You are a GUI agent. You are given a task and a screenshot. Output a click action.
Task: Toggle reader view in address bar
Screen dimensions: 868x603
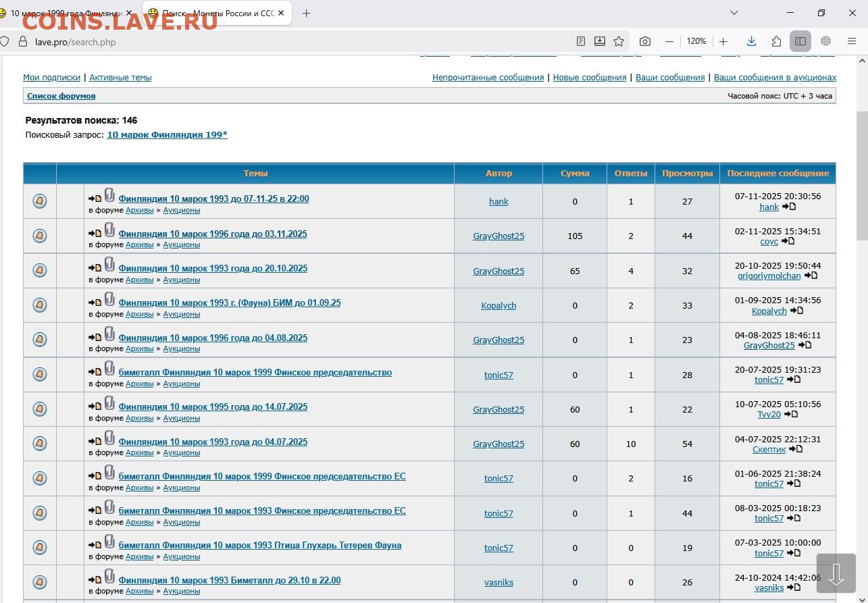[581, 41]
